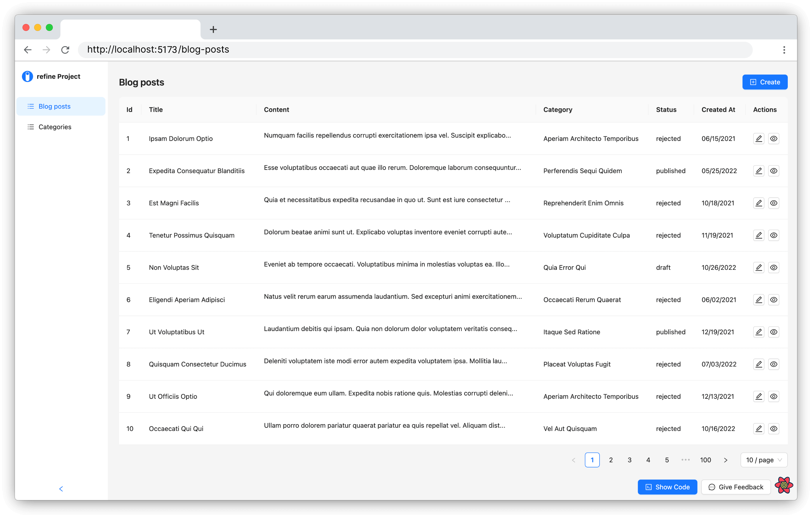
Task: Open Categories in the sidebar menu
Action: pyautogui.click(x=55, y=127)
